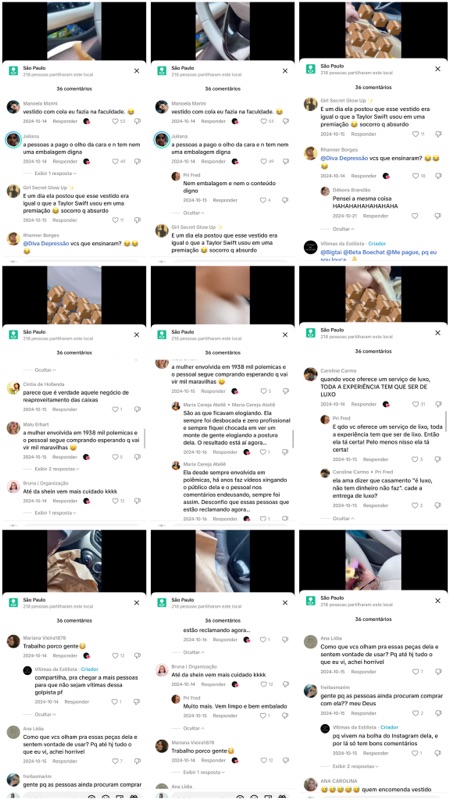Reply to Cintia de Hollanda's comment
The width and height of the screenshot is (450, 800).
(65, 409)
